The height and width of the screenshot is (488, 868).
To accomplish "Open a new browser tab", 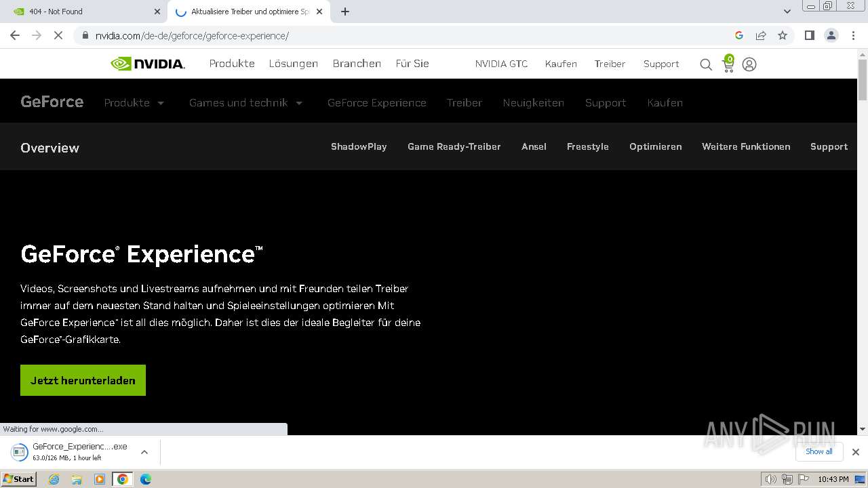I will coord(345,12).
